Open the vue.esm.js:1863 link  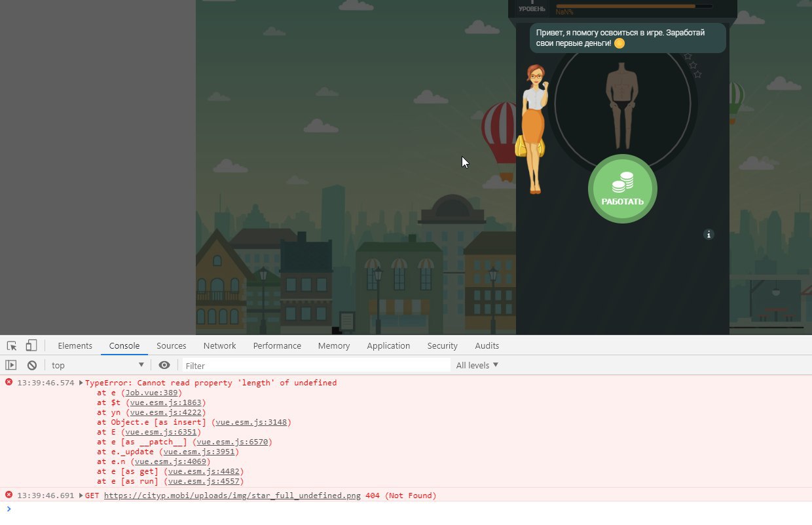[x=168, y=402]
